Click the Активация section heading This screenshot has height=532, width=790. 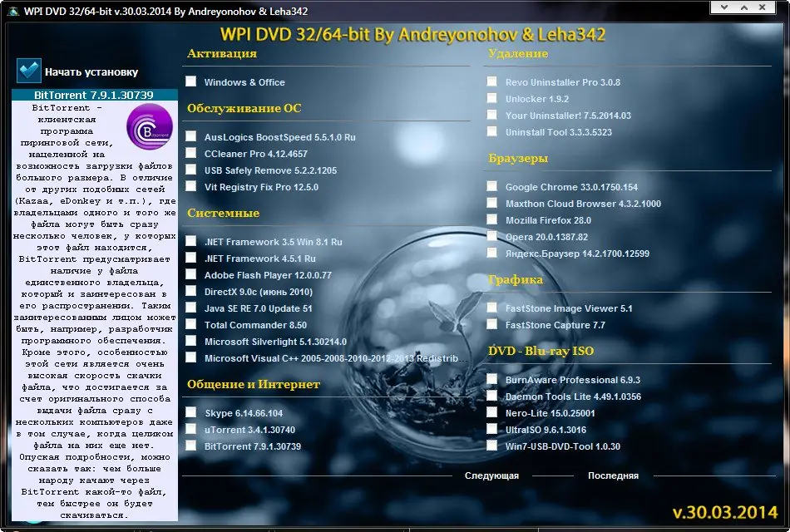pos(222,53)
